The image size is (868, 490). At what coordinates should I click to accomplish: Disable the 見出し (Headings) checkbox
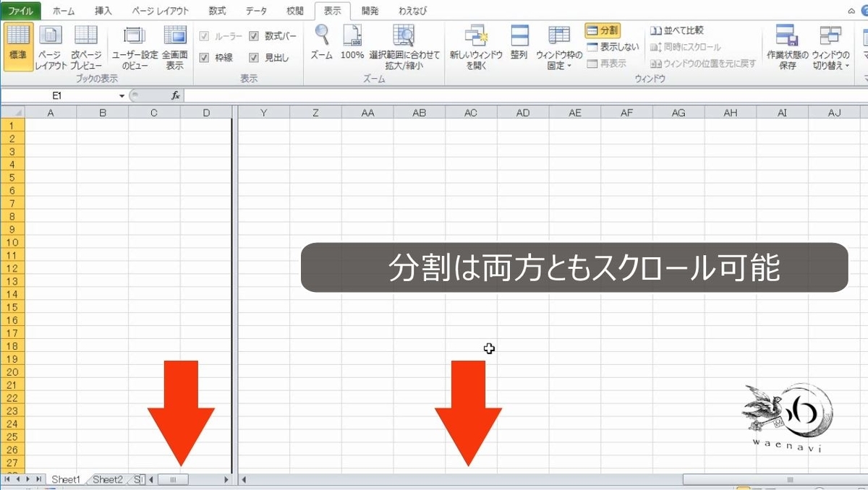coord(254,58)
